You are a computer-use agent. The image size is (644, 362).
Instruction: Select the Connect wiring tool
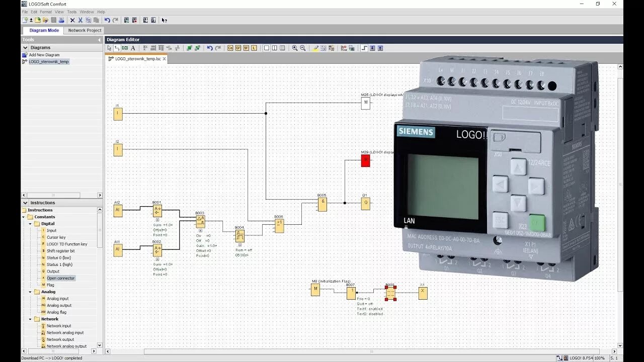tap(117, 48)
